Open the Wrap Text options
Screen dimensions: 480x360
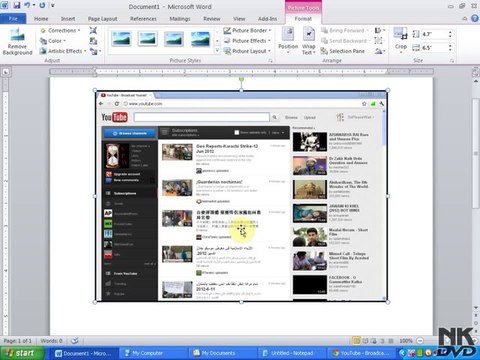[x=309, y=41]
